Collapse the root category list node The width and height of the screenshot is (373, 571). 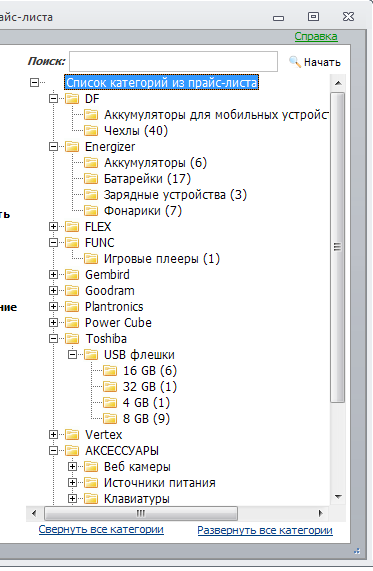tap(34, 83)
